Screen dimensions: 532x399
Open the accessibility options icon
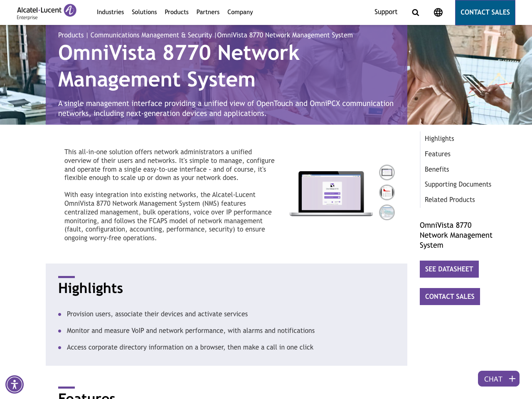15,384
